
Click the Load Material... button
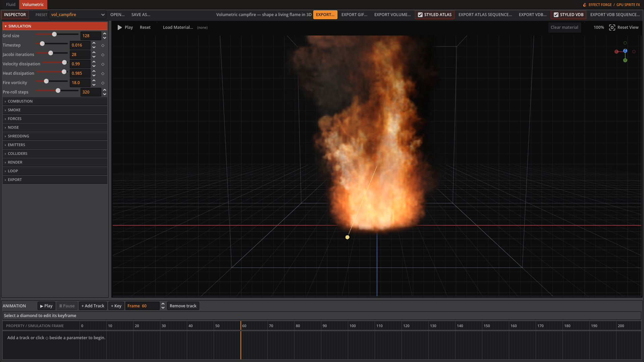pyautogui.click(x=178, y=27)
